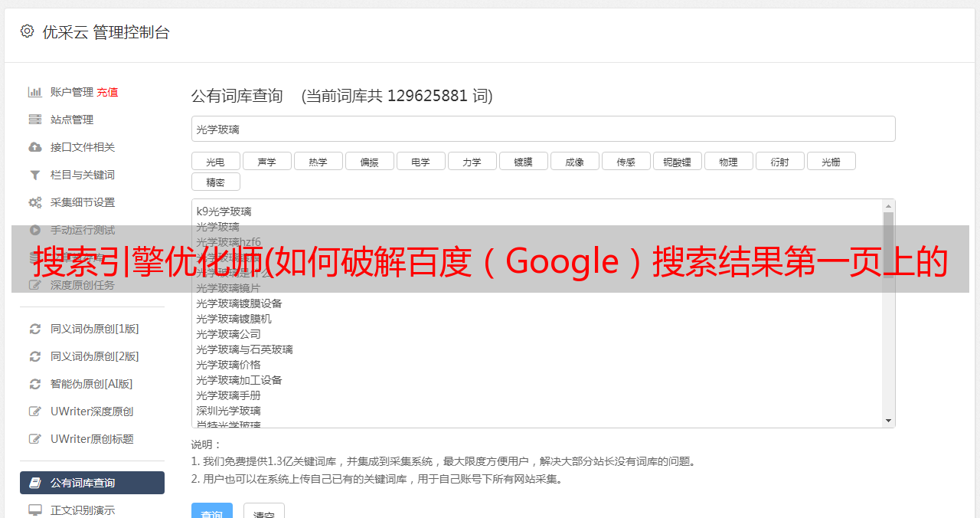Click the bar chart icon for 账户管理
The image size is (980, 518).
pyautogui.click(x=35, y=92)
